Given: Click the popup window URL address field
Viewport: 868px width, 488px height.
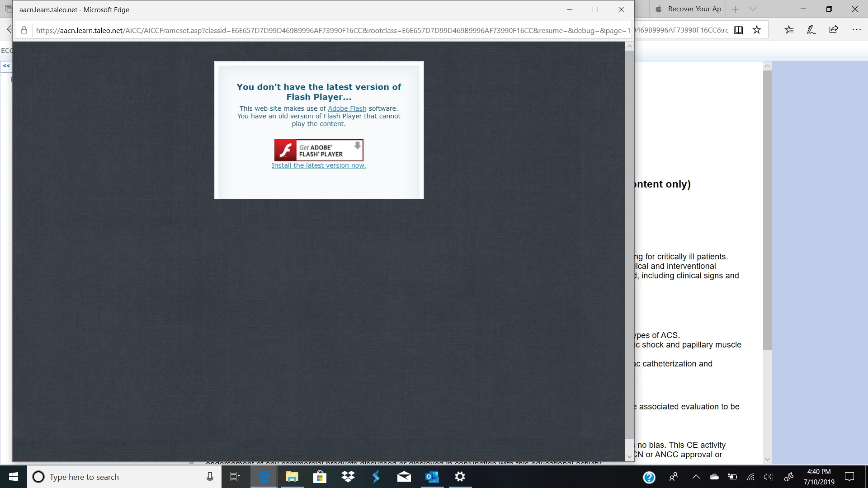Looking at the screenshot, I should [x=332, y=30].
